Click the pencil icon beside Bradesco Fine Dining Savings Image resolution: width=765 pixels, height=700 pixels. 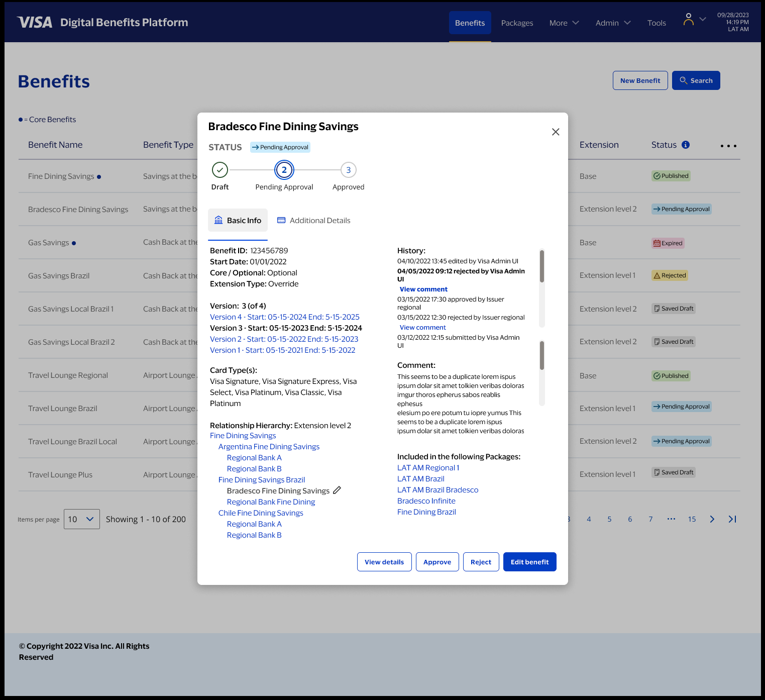coord(337,490)
